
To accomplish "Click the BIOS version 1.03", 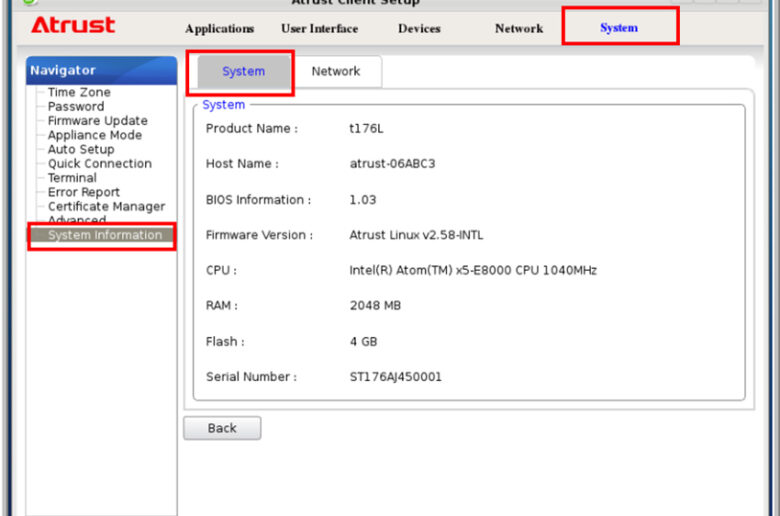I will pyautogui.click(x=363, y=200).
